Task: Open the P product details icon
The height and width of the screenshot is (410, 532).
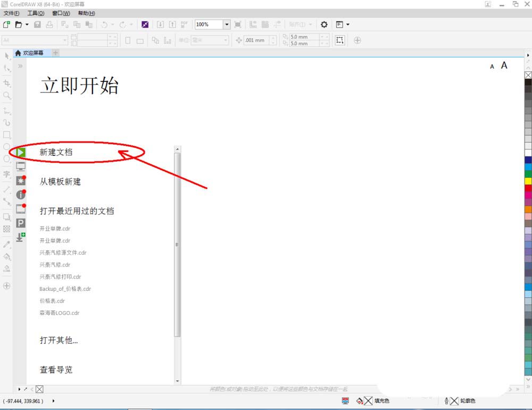Action: click(21, 223)
